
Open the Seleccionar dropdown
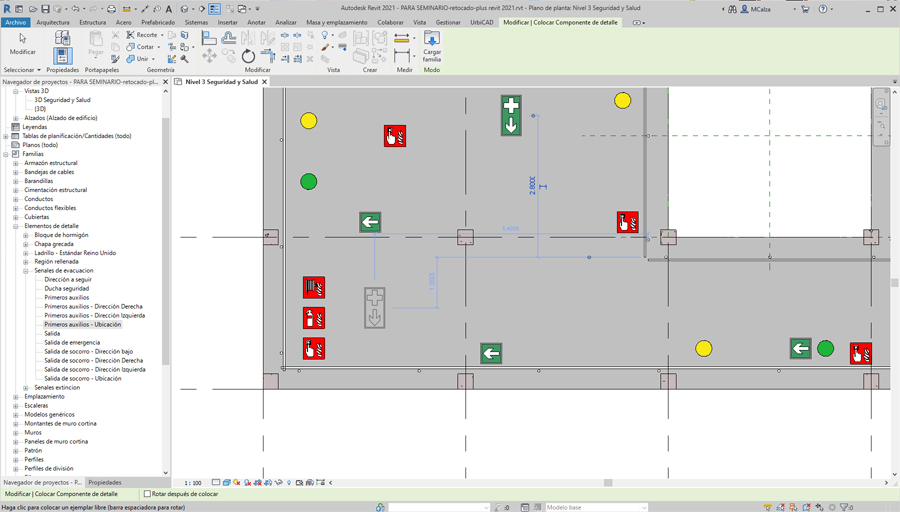pos(22,70)
